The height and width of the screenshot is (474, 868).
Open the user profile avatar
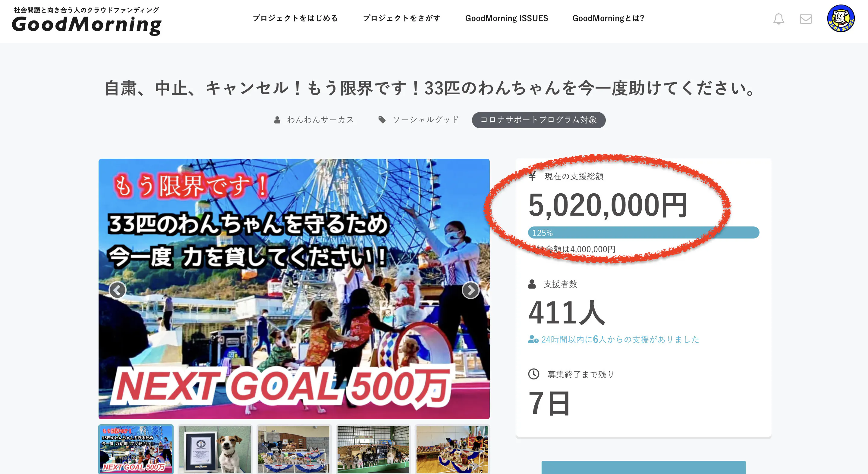pyautogui.click(x=841, y=18)
